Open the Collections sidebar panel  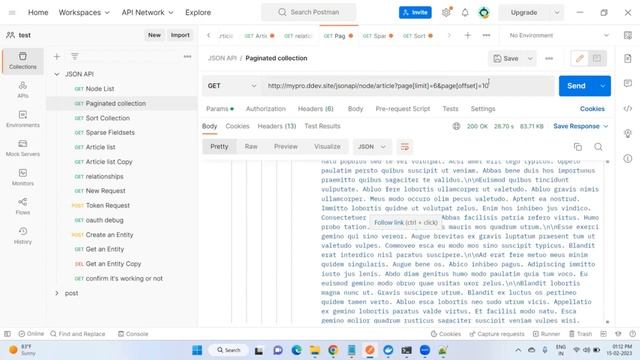(23, 61)
